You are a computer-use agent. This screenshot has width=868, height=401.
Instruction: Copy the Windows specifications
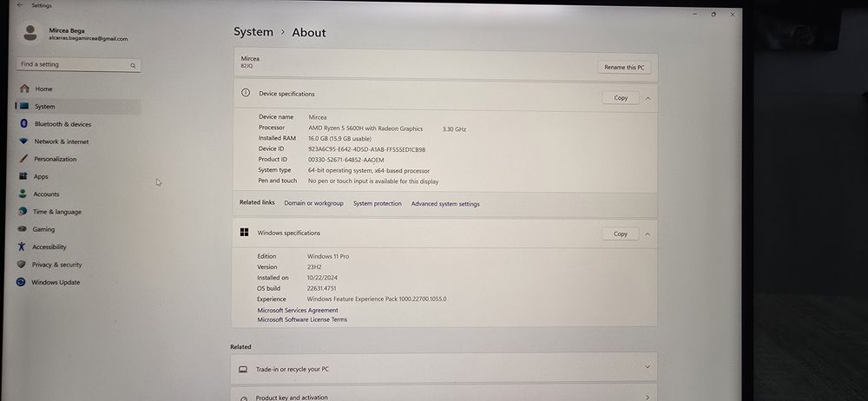[x=620, y=233]
